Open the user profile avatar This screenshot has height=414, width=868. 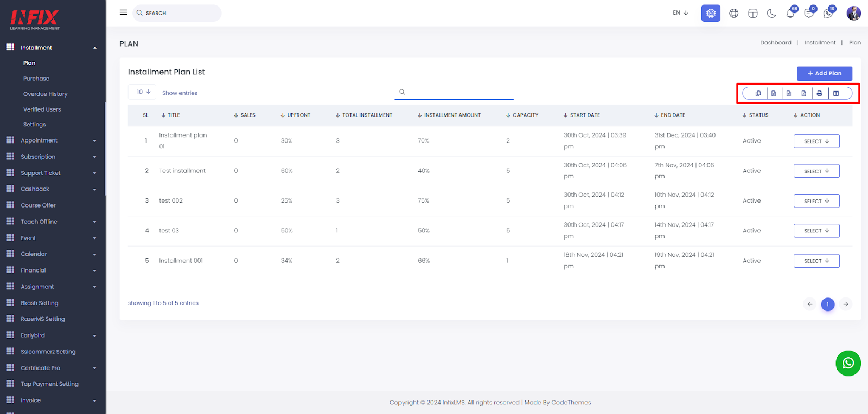pos(853,13)
